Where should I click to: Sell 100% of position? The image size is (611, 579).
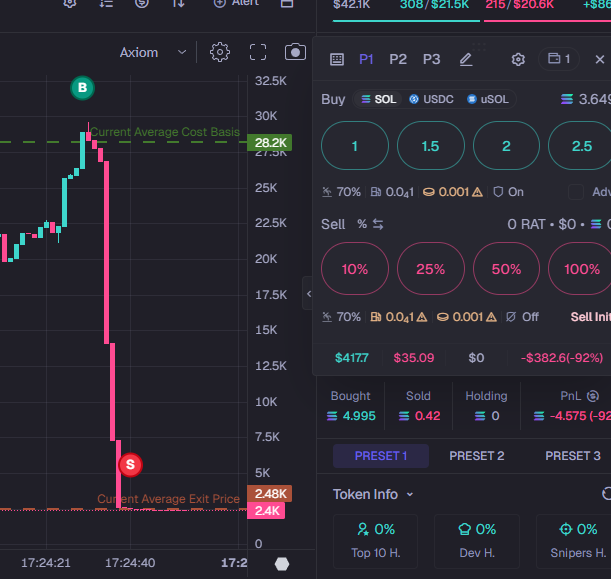click(580, 269)
